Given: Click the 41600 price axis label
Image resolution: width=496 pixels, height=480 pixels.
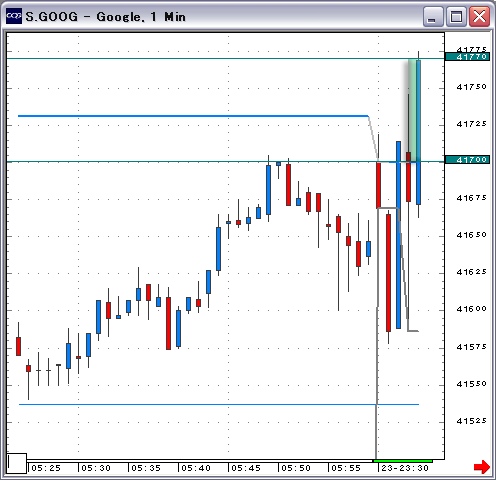Looking at the screenshot, I should click(x=471, y=309).
